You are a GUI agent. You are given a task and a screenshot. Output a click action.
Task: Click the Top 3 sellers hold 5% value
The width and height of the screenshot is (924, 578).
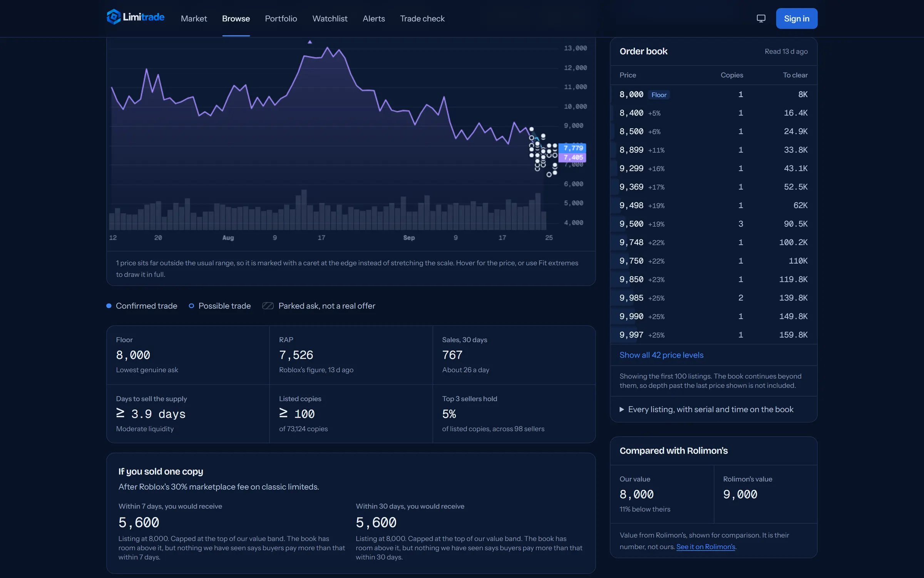[x=449, y=414]
